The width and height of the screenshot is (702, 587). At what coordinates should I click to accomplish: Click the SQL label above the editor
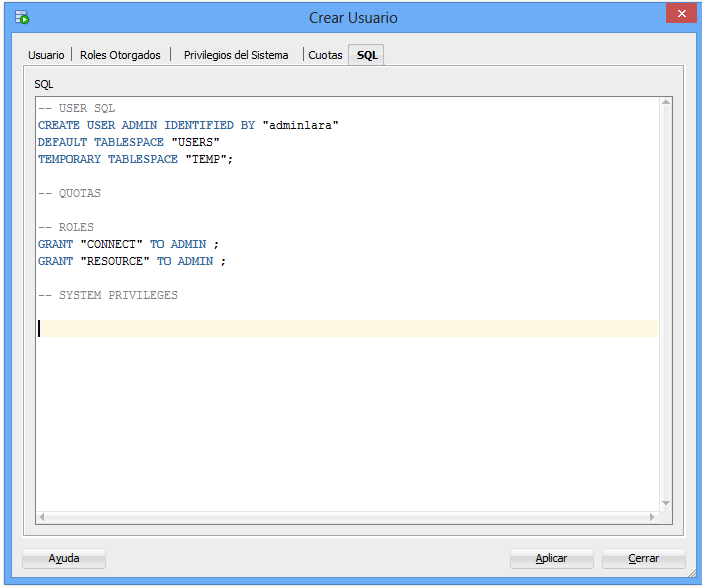coord(44,84)
